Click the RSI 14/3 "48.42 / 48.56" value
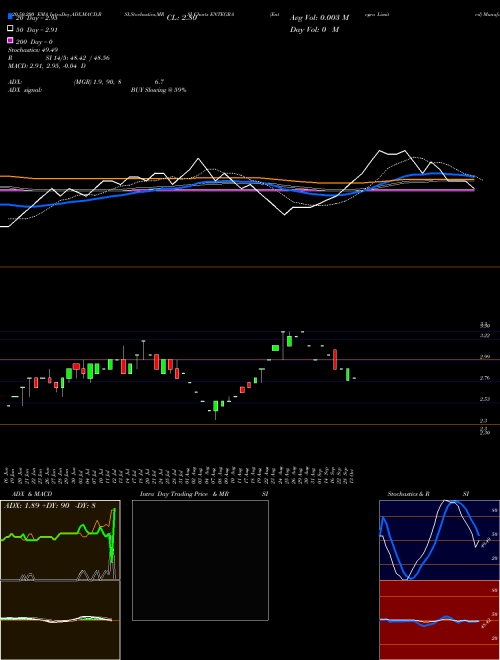 tap(88, 58)
